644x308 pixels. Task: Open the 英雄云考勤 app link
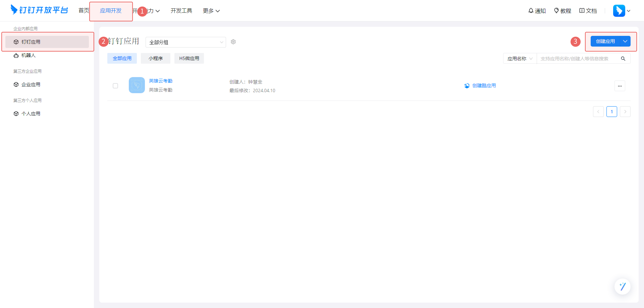tap(161, 81)
